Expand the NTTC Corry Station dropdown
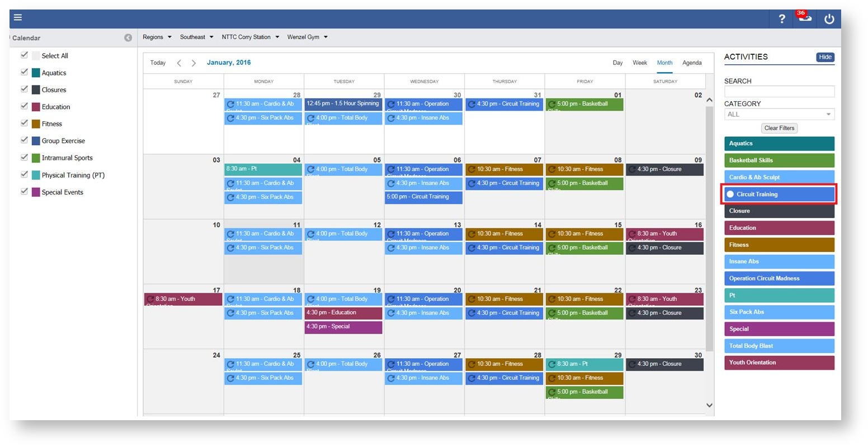This screenshot has width=868, height=447. (x=250, y=37)
